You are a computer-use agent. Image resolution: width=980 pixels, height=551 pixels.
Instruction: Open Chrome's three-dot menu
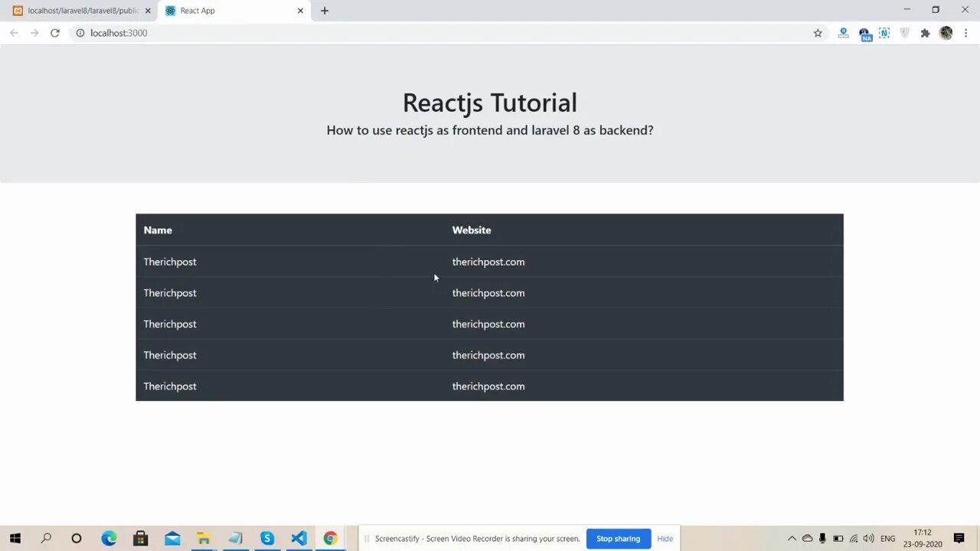pos(965,33)
